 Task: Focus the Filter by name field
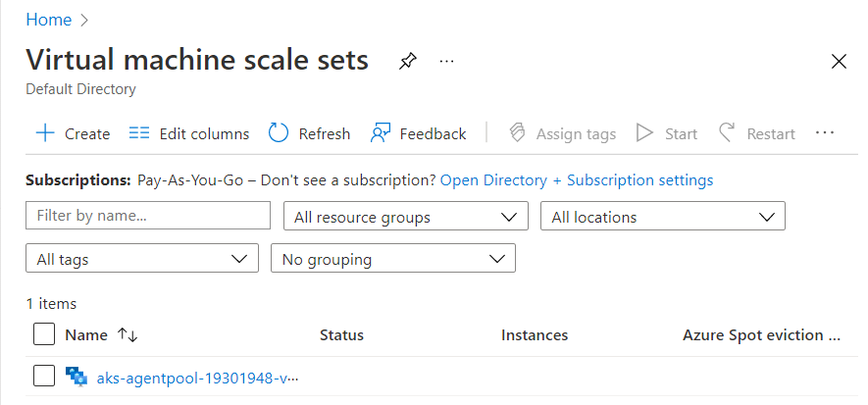148,215
